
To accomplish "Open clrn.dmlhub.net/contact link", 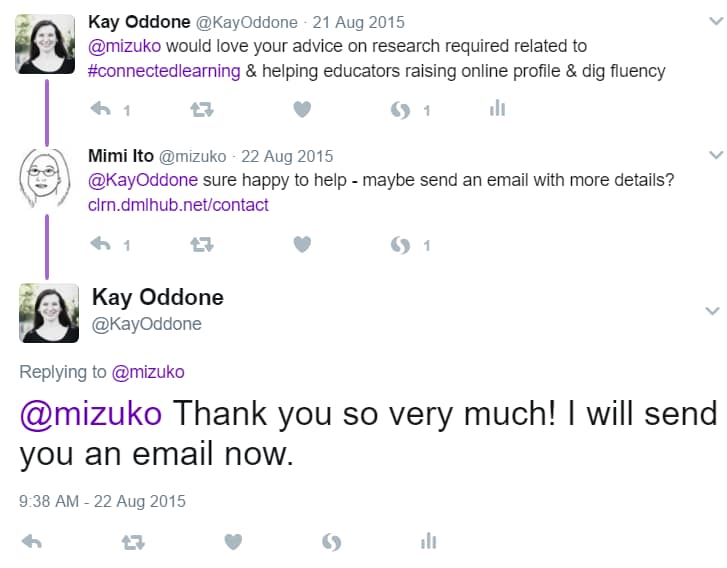I will point(178,204).
